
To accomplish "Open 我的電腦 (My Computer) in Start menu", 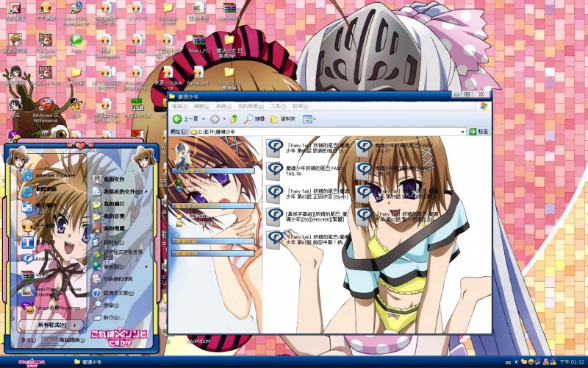I will [x=109, y=228].
